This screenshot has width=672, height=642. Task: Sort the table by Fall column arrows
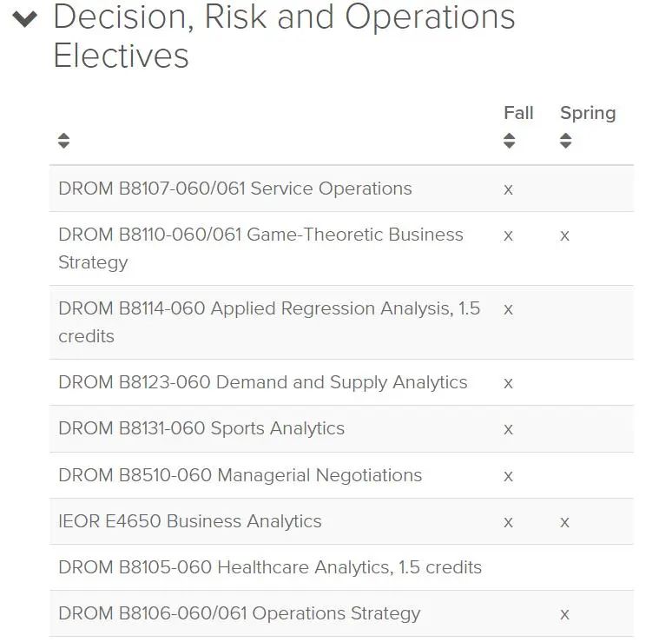(x=509, y=140)
